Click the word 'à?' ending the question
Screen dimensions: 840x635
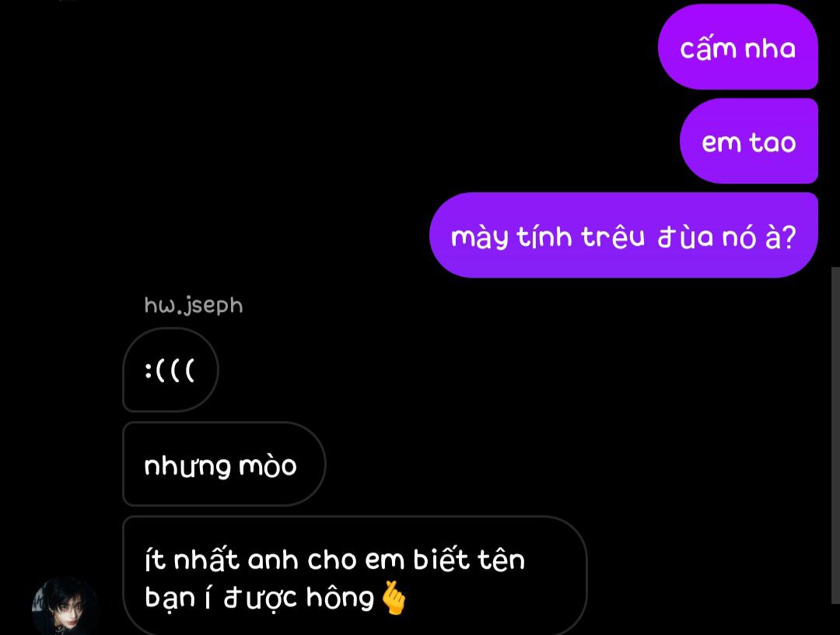click(781, 237)
